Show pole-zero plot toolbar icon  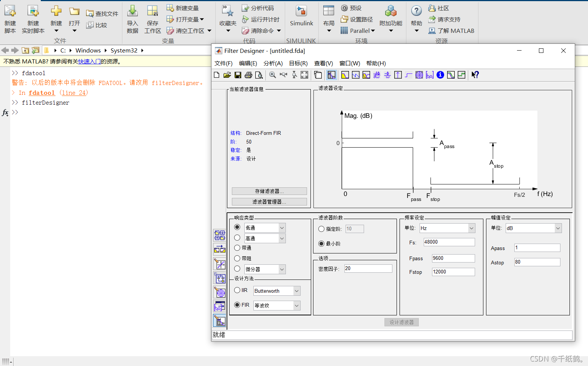[419, 75]
